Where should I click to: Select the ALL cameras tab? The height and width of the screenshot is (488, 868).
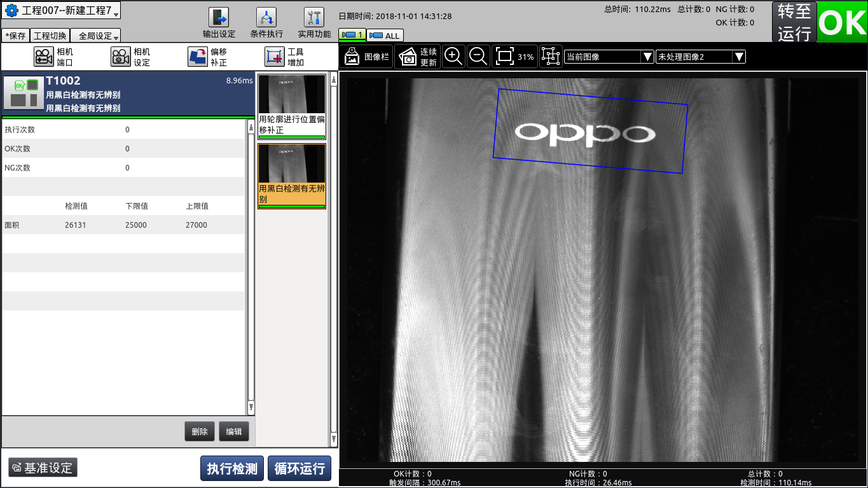pos(385,36)
